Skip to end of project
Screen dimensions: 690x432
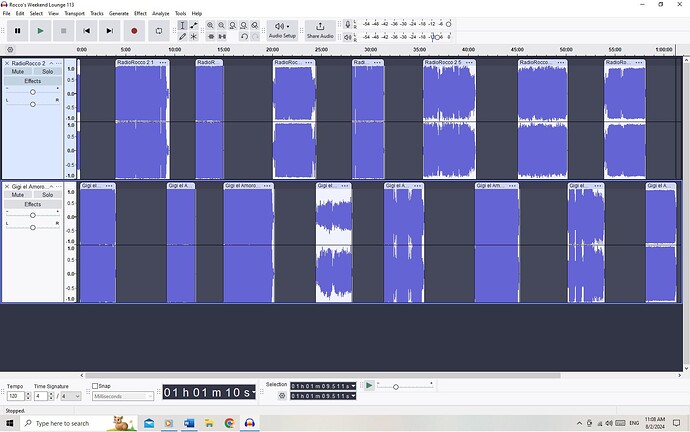[110, 31]
